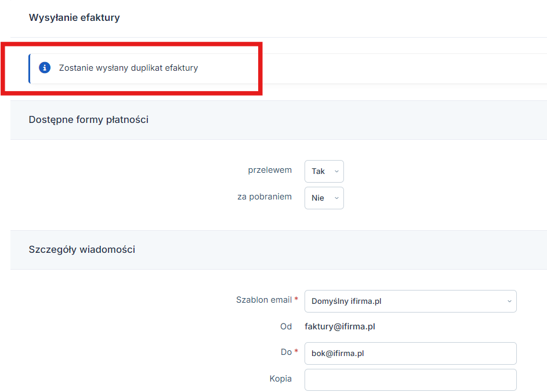Click the red asterisk beside Szablon email
The image size is (547, 392).
(296, 299)
